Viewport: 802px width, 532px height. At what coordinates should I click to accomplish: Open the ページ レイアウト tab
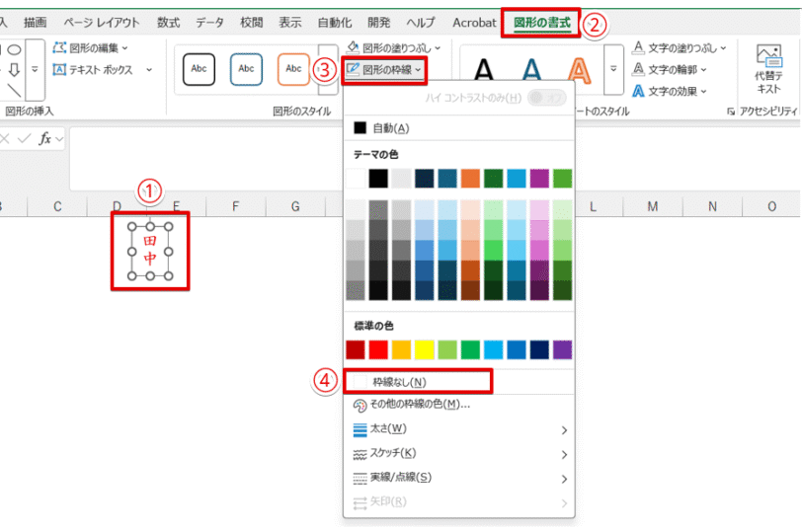click(x=102, y=23)
